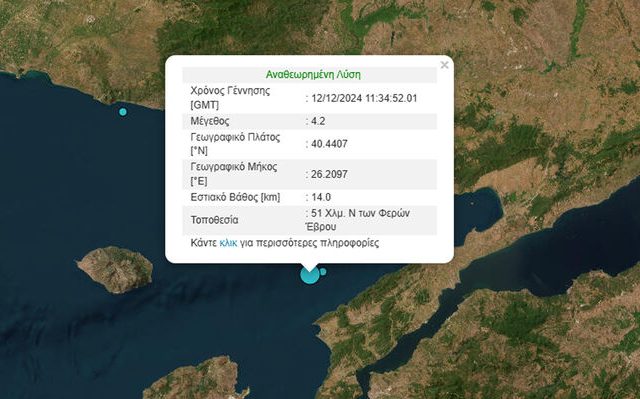The image size is (640, 399).
Task: Select the cyan marker near the northwestern coast
Action: (123, 112)
